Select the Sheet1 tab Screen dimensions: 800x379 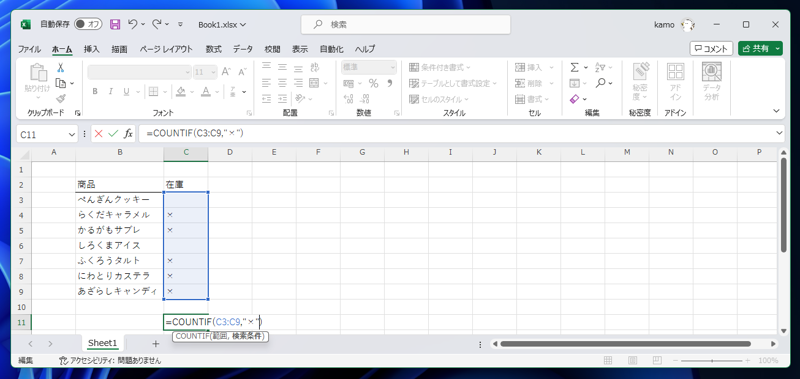(x=103, y=343)
